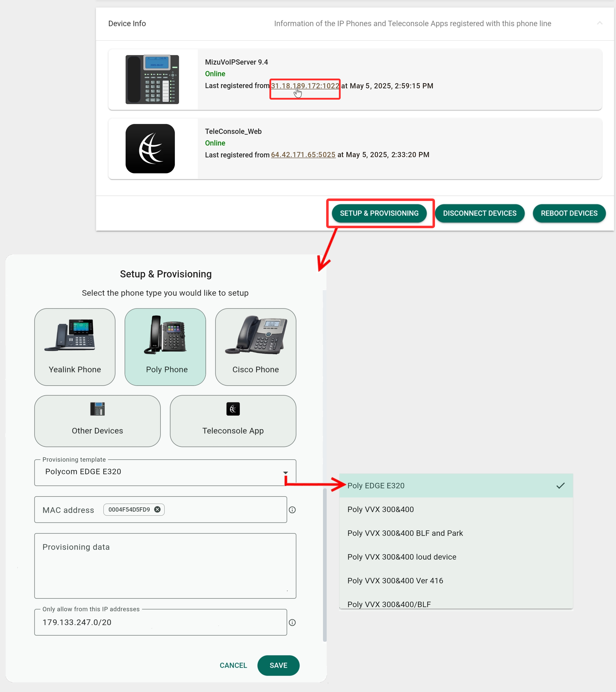Select the Cisco Phone type
The height and width of the screenshot is (692, 616).
point(255,346)
